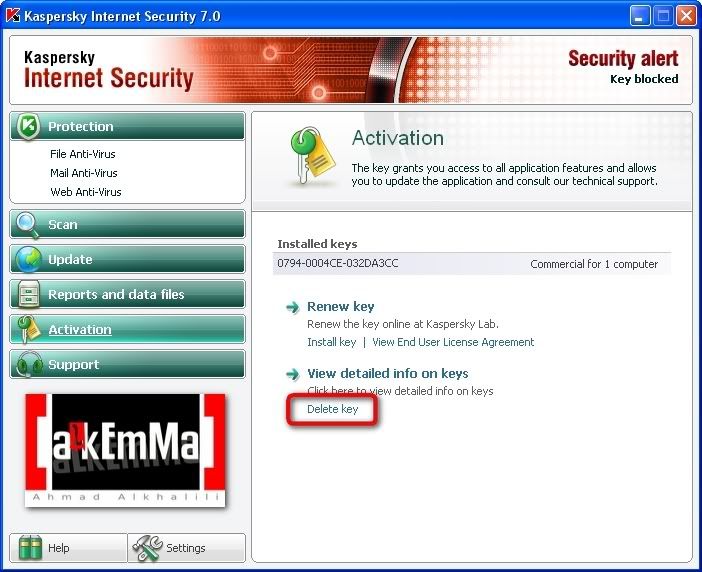Image resolution: width=702 pixels, height=572 pixels.
Task: Minimize the Kaspersky window
Action: pos(640,16)
